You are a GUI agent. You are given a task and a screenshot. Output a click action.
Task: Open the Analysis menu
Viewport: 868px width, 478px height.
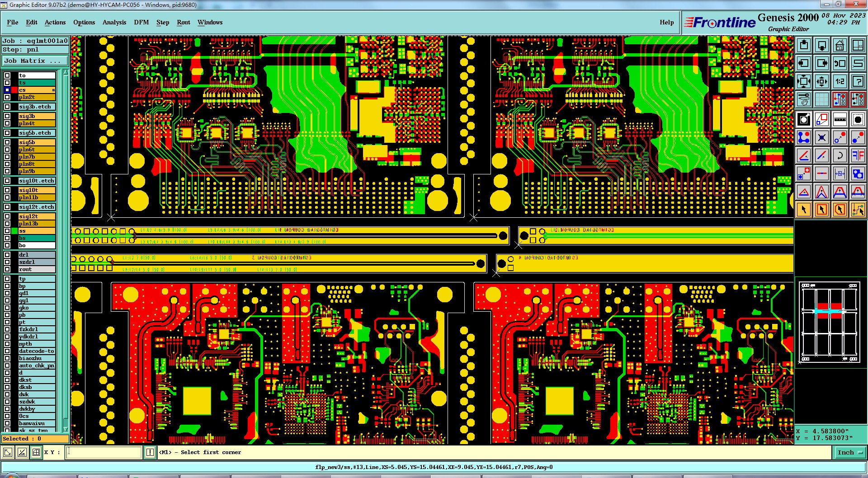[114, 22]
